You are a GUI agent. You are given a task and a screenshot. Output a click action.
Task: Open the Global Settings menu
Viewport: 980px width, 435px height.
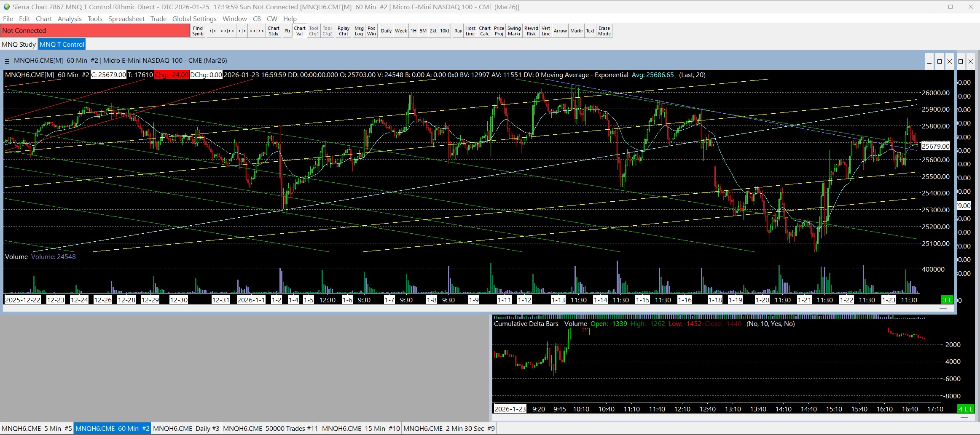pos(194,19)
